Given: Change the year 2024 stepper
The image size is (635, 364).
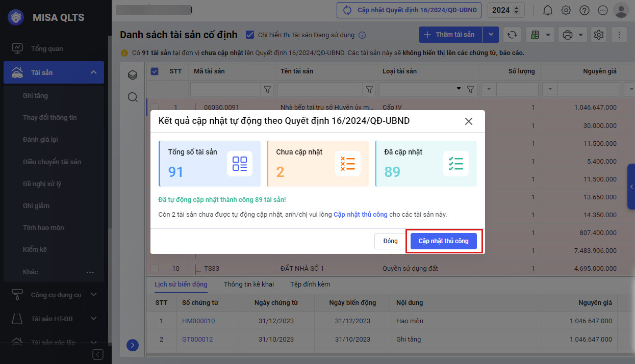Looking at the screenshot, I should pos(517,10).
